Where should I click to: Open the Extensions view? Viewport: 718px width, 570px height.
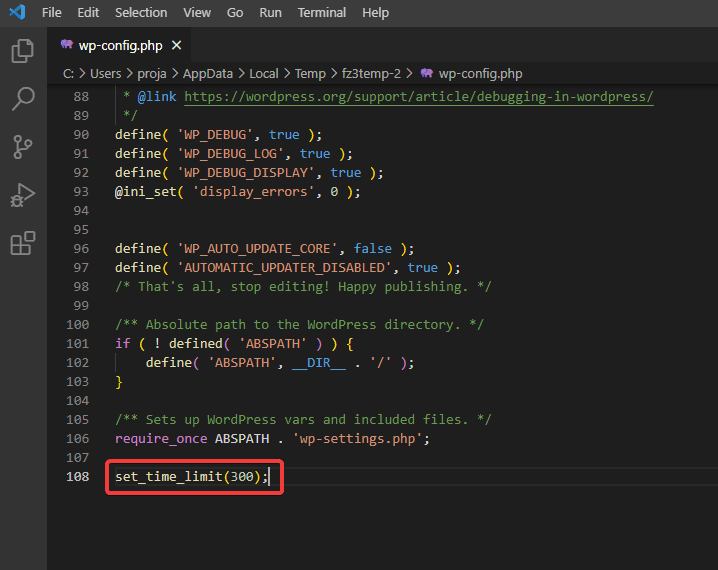pyautogui.click(x=22, y=243)
